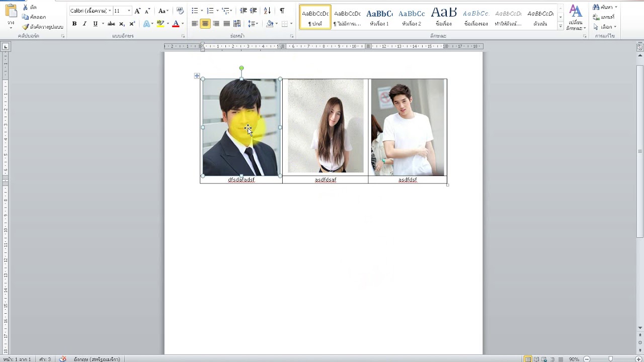
Task: Toggle the tab selector box left of the ruler
Action: point(6,47)
